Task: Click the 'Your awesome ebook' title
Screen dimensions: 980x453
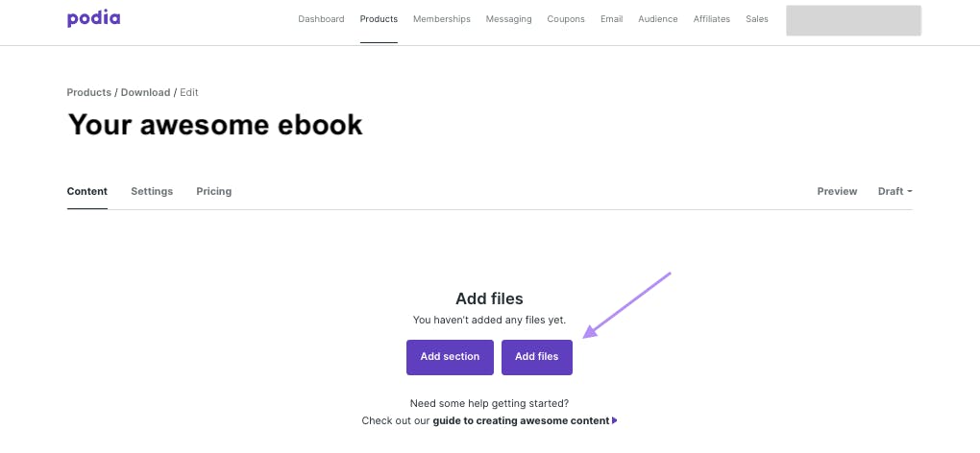Action: [x=215, y=125]
